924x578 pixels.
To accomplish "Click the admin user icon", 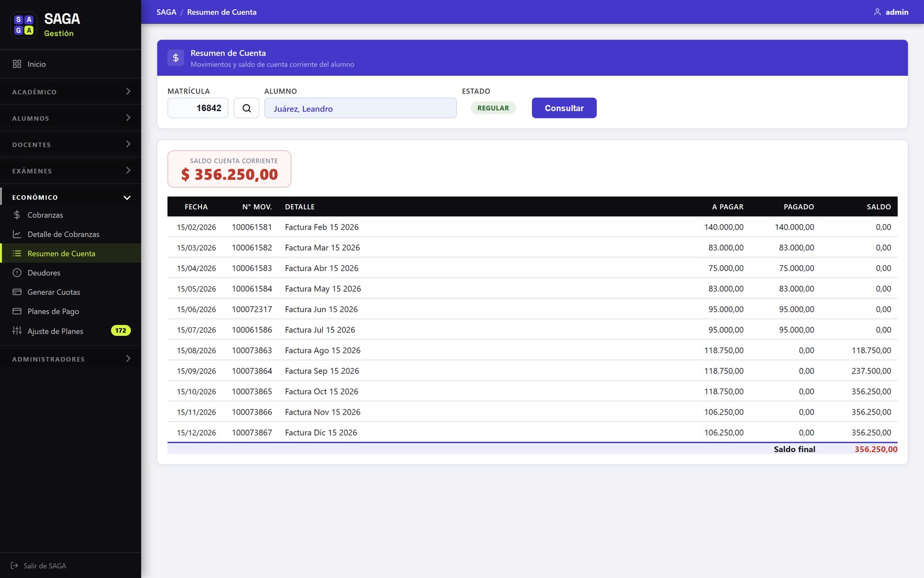I will click(877, 12).
